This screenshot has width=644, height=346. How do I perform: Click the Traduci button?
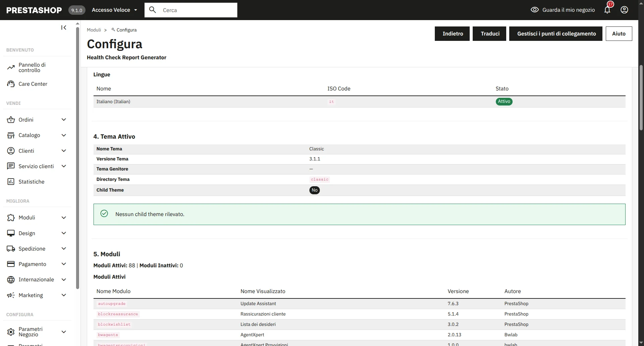(x=489, y=33)
